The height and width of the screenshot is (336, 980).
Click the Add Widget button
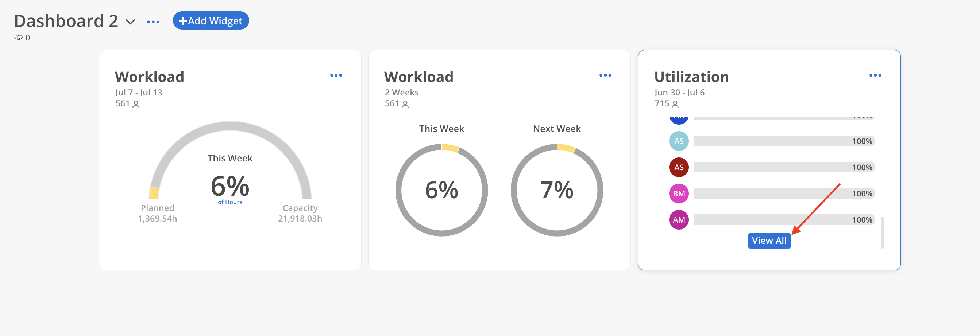211,20
